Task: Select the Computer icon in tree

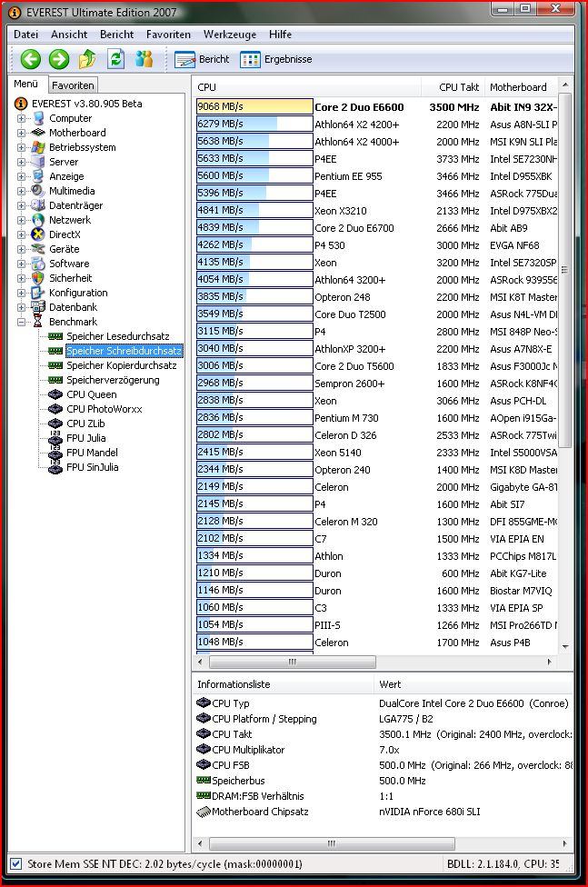Action: coord(38,118)
